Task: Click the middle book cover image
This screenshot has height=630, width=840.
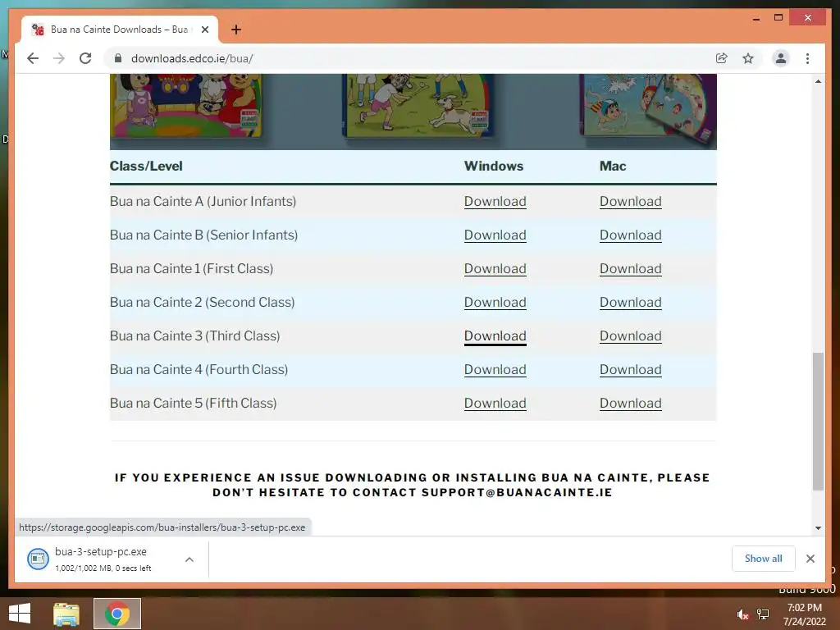Action: (418, 105)
